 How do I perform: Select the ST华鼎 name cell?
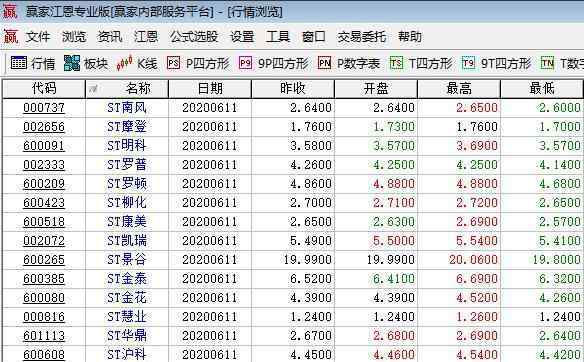click(127, 336)
